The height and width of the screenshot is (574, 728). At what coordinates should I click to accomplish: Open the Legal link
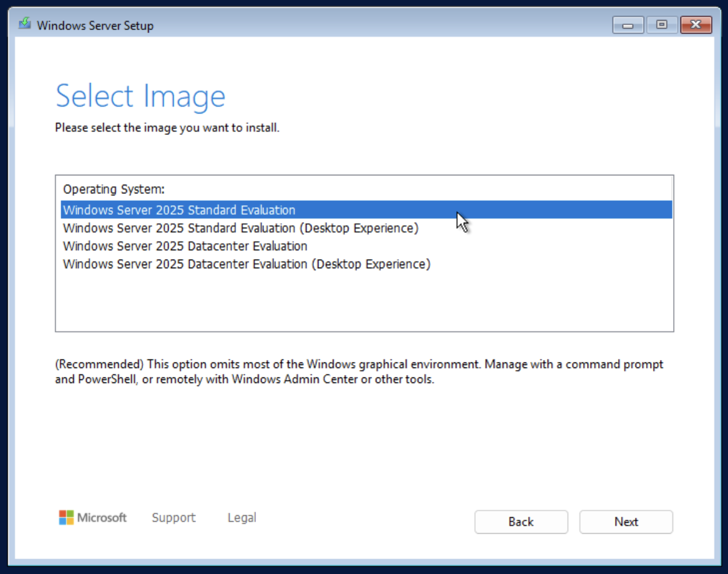coord(242,517)
